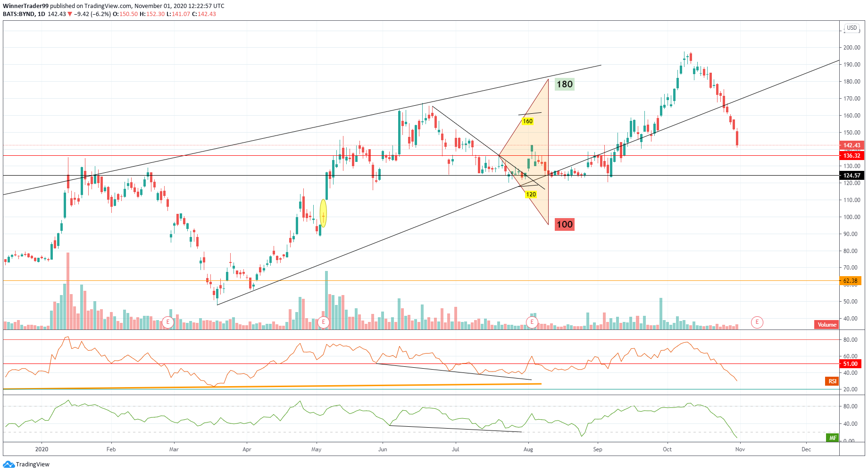The image size is (868, 473).
Task: Select the yellow ellipse highlight near May
Action: [x=323, y=213]
